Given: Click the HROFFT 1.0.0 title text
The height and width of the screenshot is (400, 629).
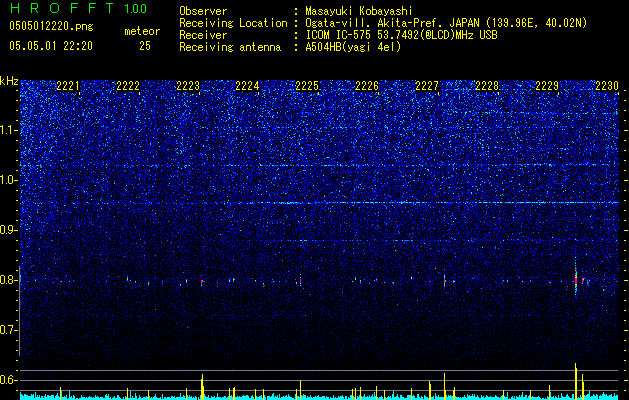Looking at the screenshot, I should coord(79,8).
